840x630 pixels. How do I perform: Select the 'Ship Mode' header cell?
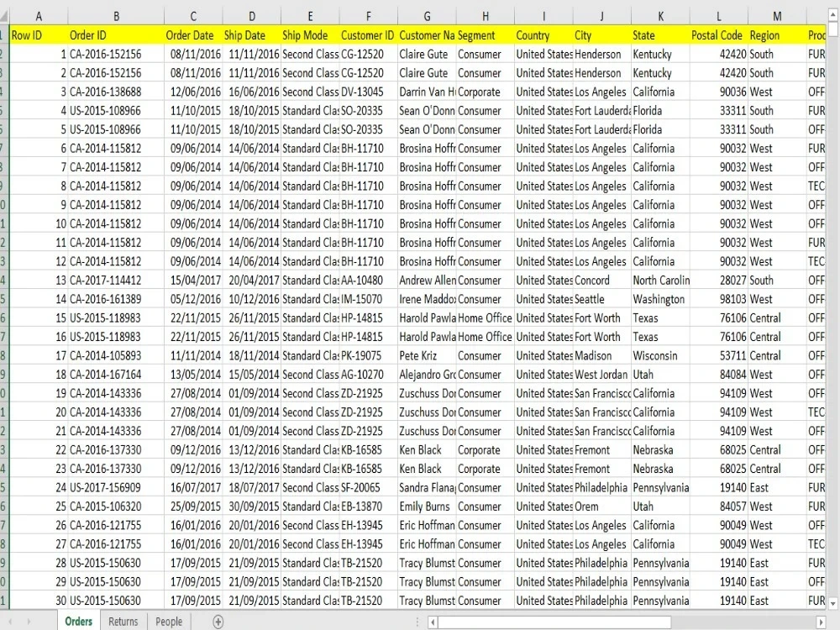(310, 35)
